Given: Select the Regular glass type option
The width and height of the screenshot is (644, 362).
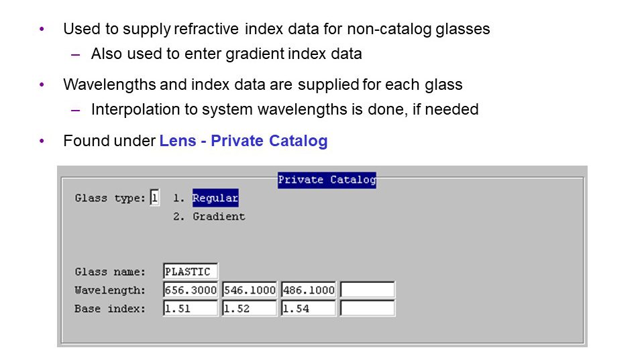Looking at the screenshot, I should pyautogui.click(x=215, y=198).
